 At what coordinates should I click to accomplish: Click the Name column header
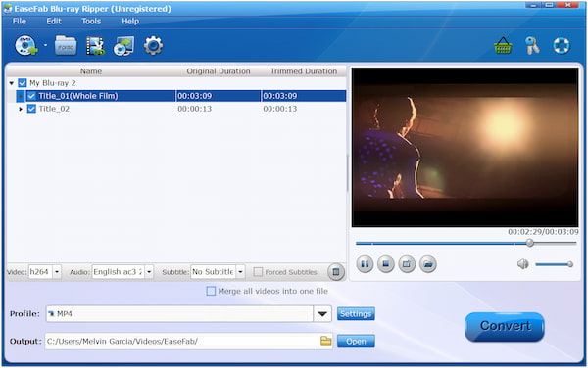click(x=91, y=71)
